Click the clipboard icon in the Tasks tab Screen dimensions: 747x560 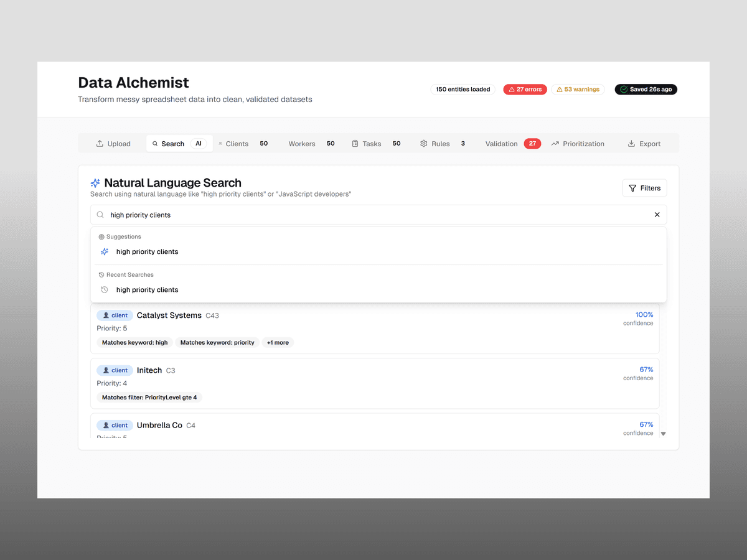pos(355,144)
